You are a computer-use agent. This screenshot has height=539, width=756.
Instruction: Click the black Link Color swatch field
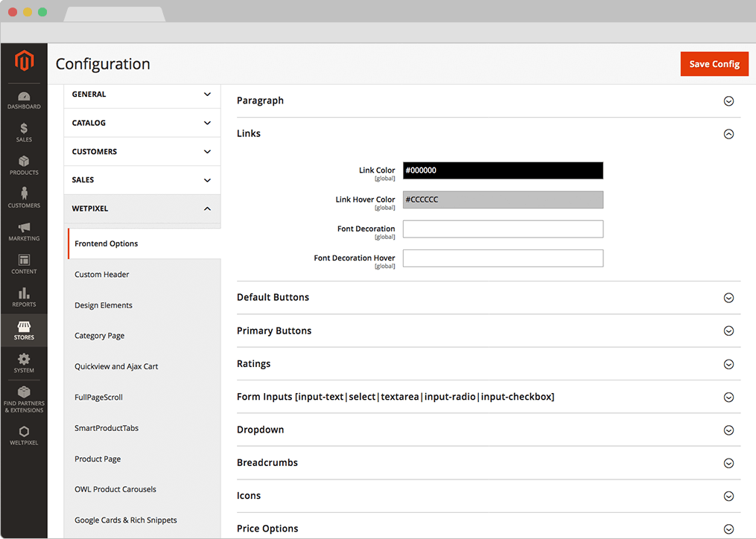(503, 170)
